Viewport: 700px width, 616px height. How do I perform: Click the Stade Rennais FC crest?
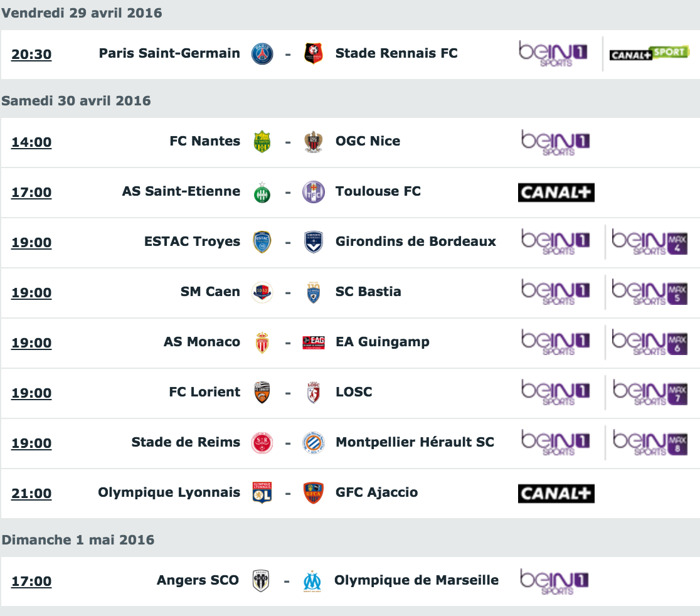[x=314, y=53]
